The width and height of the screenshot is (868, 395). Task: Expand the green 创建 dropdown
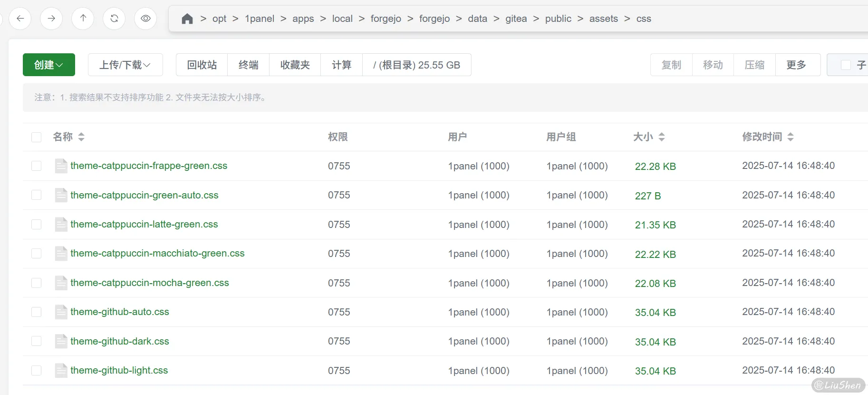coord(48,65)
